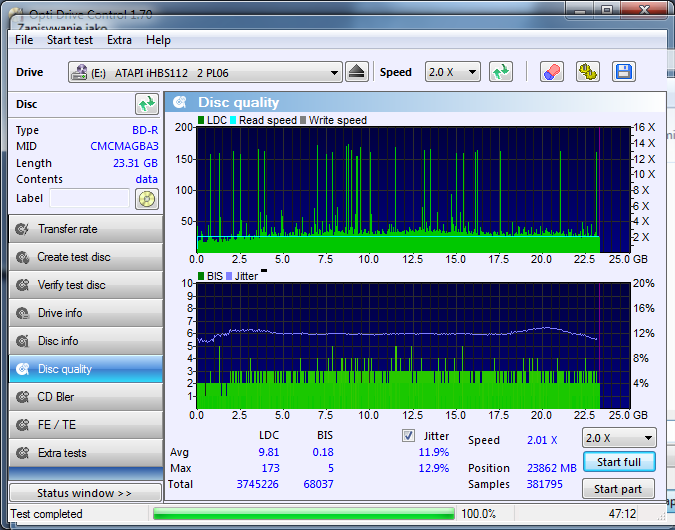Open Create test disc section

(86, 257)
